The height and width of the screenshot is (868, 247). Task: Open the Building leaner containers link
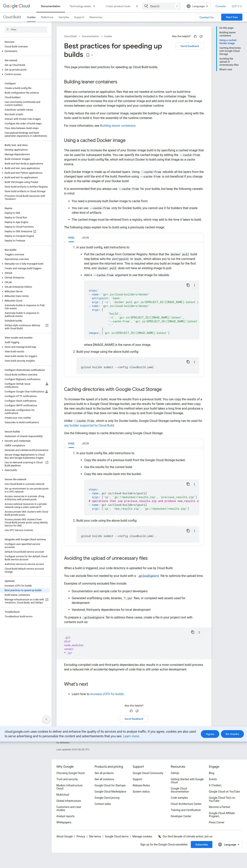point(118,126)
